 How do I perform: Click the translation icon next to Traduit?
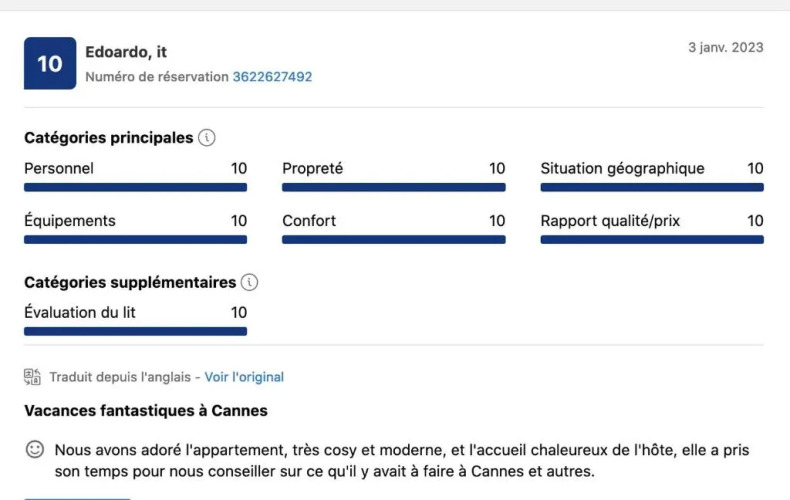pyautogui.click(x=33, y=377)
